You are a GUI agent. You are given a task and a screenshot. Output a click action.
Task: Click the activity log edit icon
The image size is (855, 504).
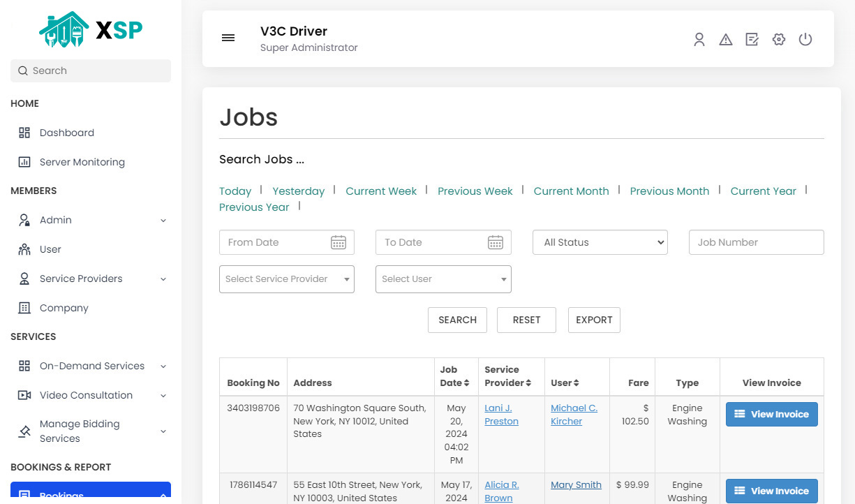(752, 40)
